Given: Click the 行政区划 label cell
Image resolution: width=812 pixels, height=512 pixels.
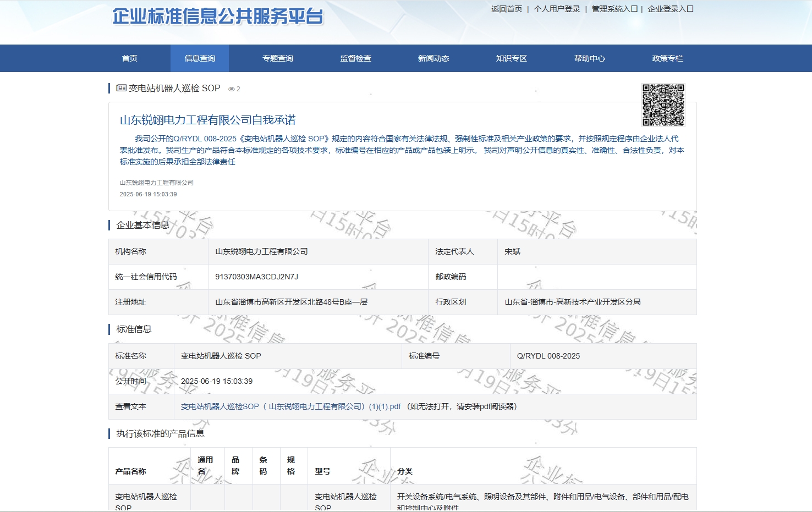Looking at the screenshot, I should [x=463, y=302].
